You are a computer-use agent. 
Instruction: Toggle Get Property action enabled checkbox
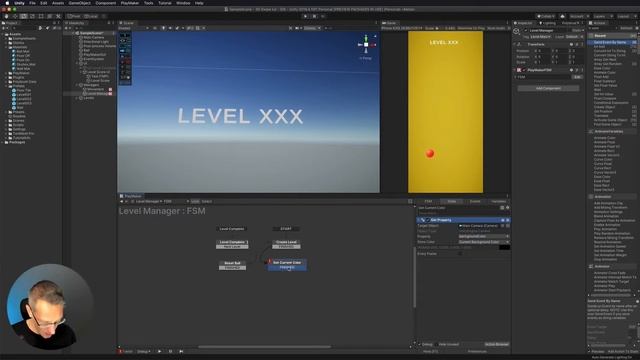[428, 220]
